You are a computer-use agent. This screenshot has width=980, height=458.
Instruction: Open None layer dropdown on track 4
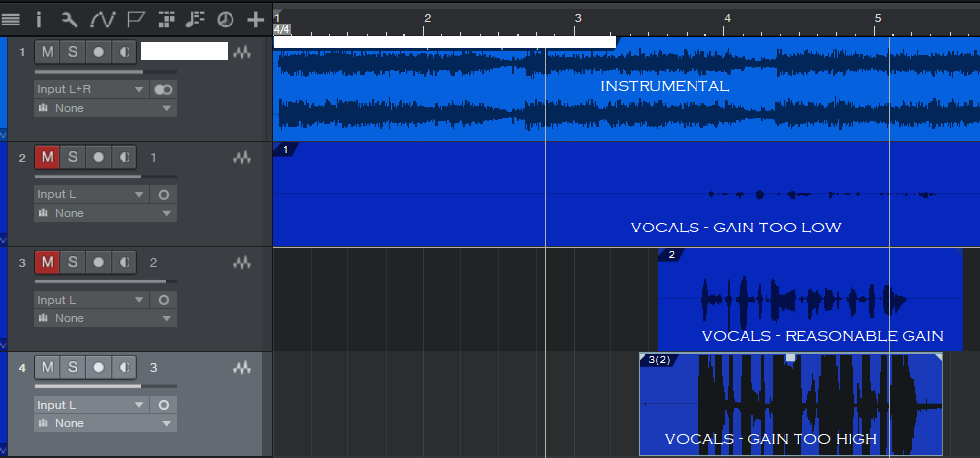(x=105, y=423)
